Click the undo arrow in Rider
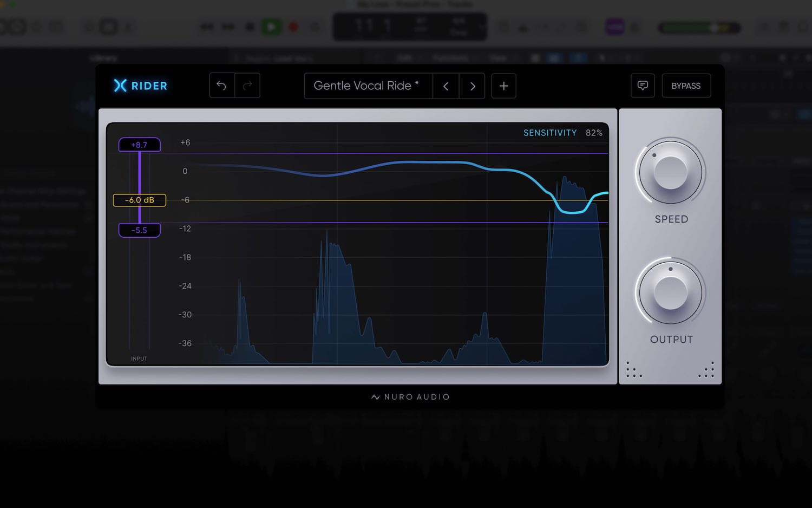The image size is (812, 508). (222, 86)
